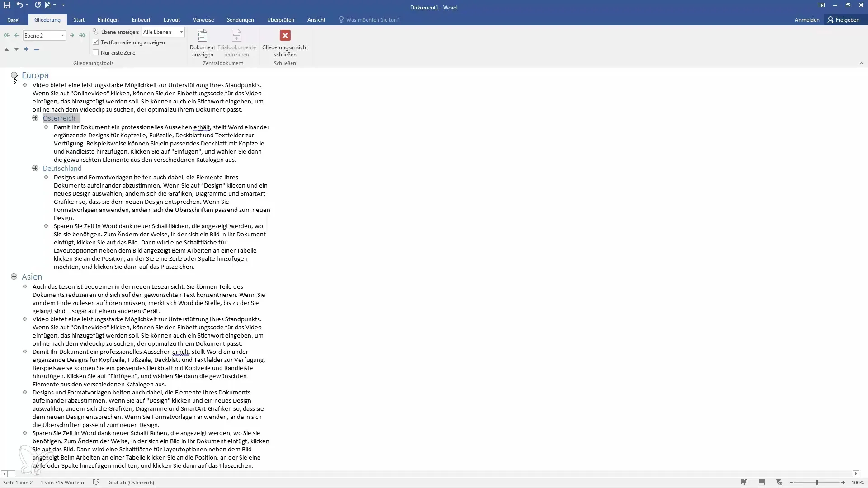Viewport: 868px width, 488px height.
Task: Click Dokument anzeigen icon
Action: [202, 36]
